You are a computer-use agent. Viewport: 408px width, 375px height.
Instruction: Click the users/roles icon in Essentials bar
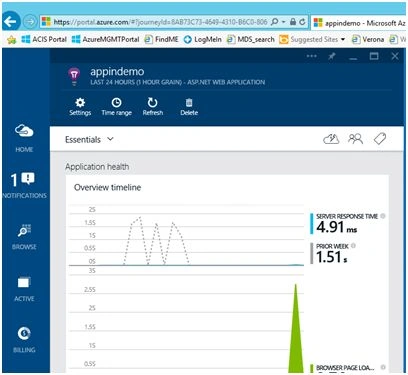click(355, 139)
